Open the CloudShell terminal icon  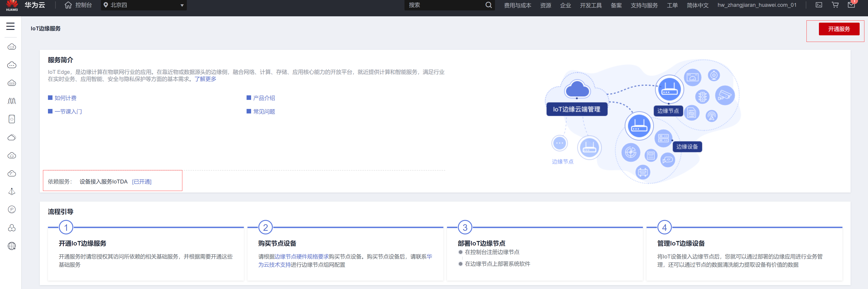tap(819, 5)
